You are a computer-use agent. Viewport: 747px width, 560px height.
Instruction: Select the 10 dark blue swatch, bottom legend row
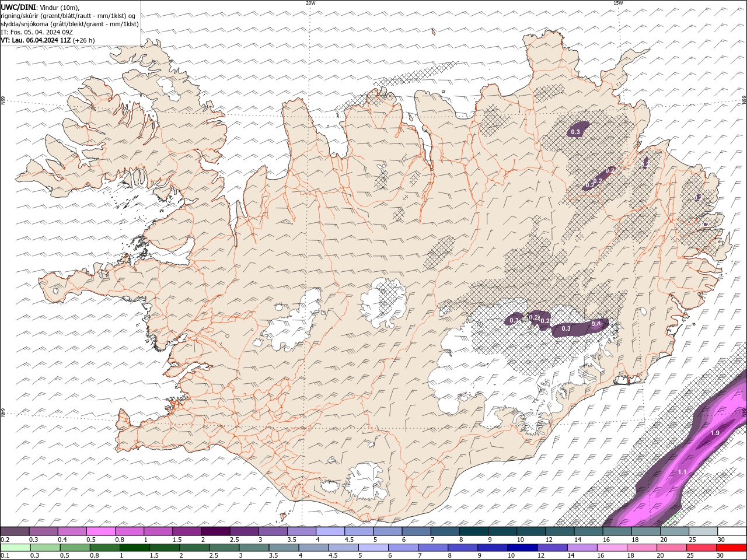coord(522,547)
